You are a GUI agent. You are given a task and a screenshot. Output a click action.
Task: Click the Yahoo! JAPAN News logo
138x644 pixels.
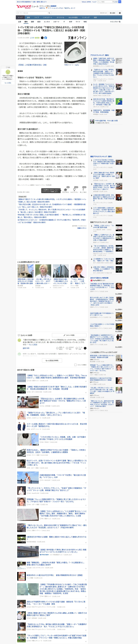pos(27,7)
